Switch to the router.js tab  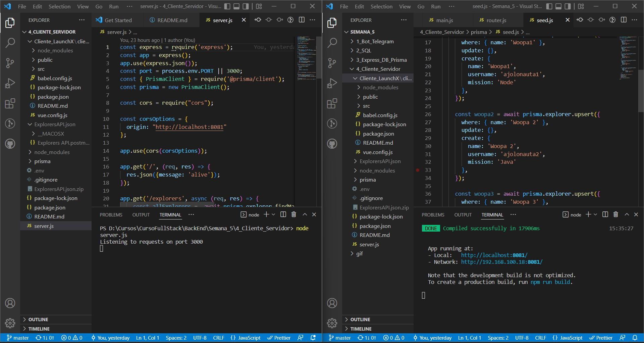(496, 20)
